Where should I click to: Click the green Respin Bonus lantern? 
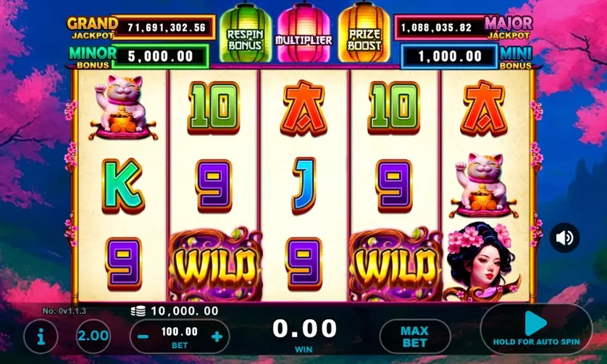[245, 33]
